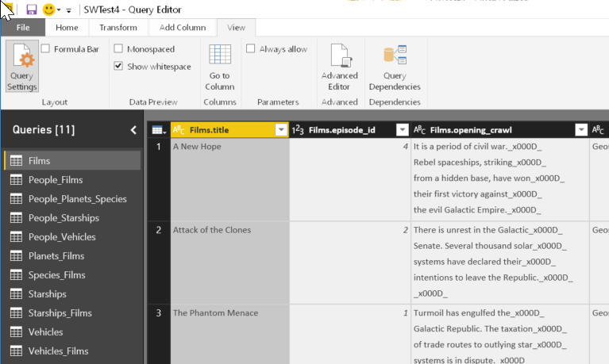Open the File menu
The width and height of the screenshot is (609, 364).
click(23, 28)
